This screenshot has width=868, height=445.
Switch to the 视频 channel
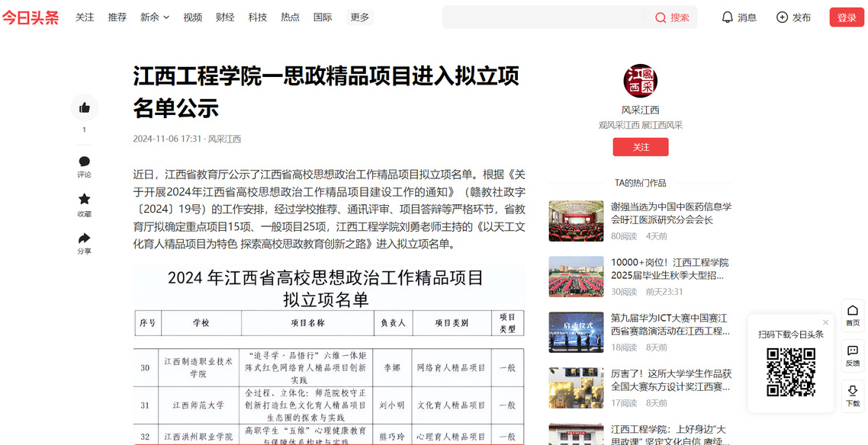pyautogui.click(x=193, y=18)
